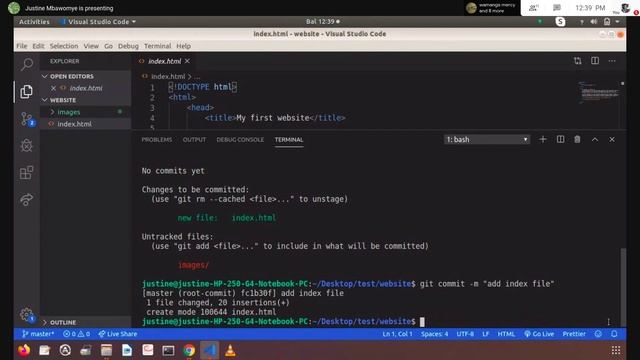640x360 pixels.
Task: Click the compare changes editor icon
Action: click(x=578, y=61)
